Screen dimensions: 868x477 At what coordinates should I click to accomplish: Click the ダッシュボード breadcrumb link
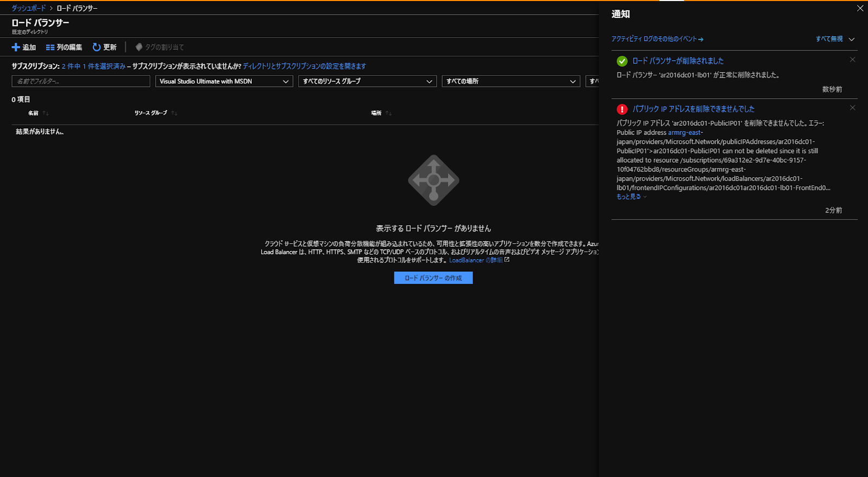(29, 8)
